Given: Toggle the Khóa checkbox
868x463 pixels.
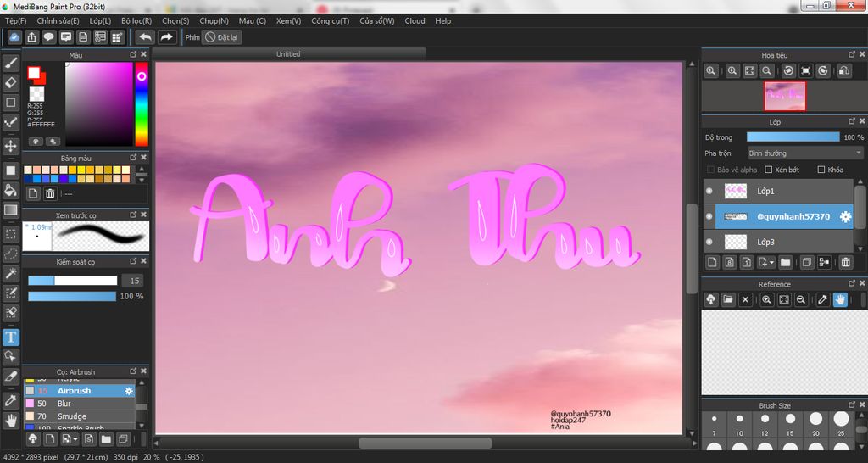Looking at the screenshot, I should click(x=821, y=170).
